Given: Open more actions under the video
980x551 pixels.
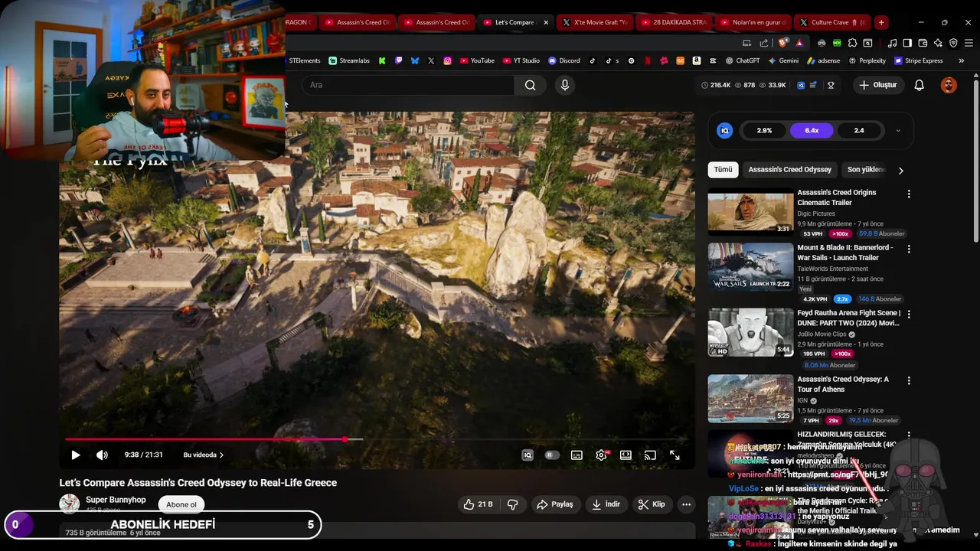Looking at the screenshot, I should click(x=686, y=504).
